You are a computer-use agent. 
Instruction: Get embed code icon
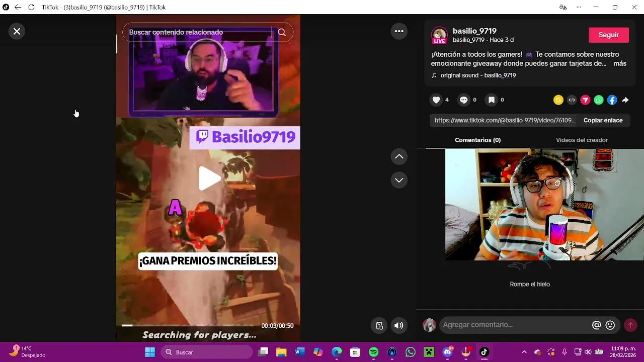(x=572, y=100)
